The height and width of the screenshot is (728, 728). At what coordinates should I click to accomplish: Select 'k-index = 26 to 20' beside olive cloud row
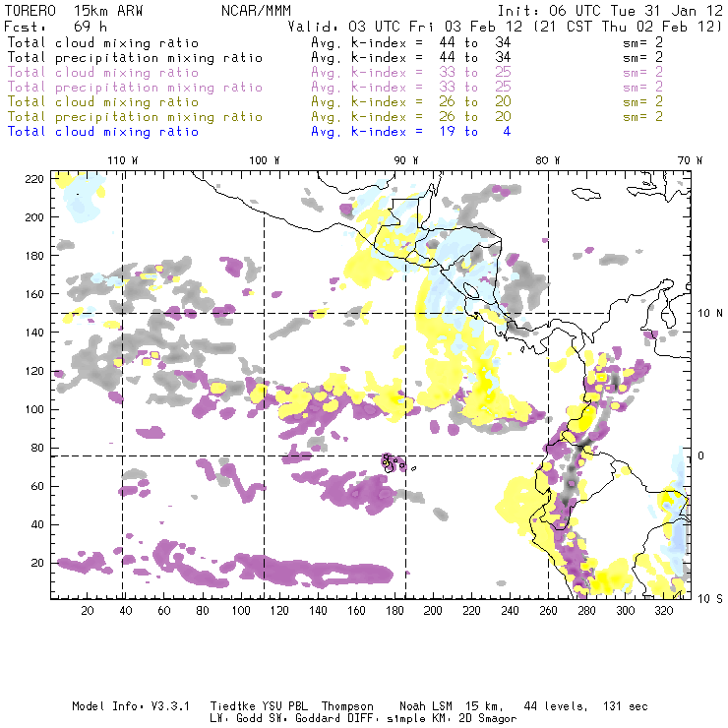431,101
